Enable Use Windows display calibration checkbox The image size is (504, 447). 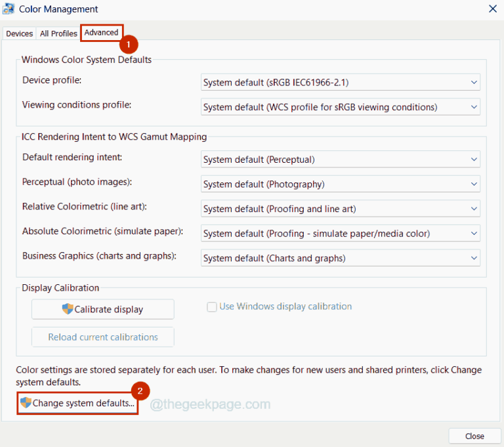212,307
